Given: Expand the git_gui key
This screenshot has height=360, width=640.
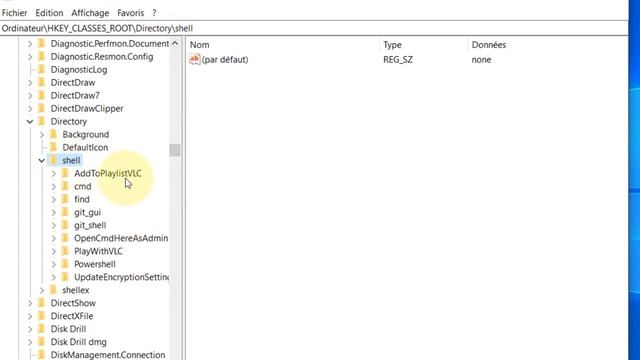Looking at the screenshot, I should (x=53, y=213).
